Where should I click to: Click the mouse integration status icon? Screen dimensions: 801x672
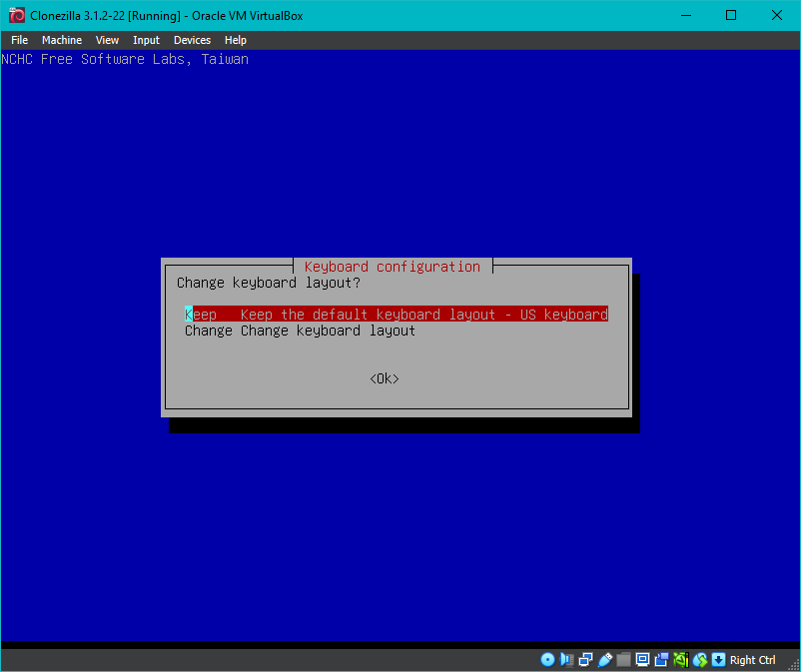coord(699,660)
